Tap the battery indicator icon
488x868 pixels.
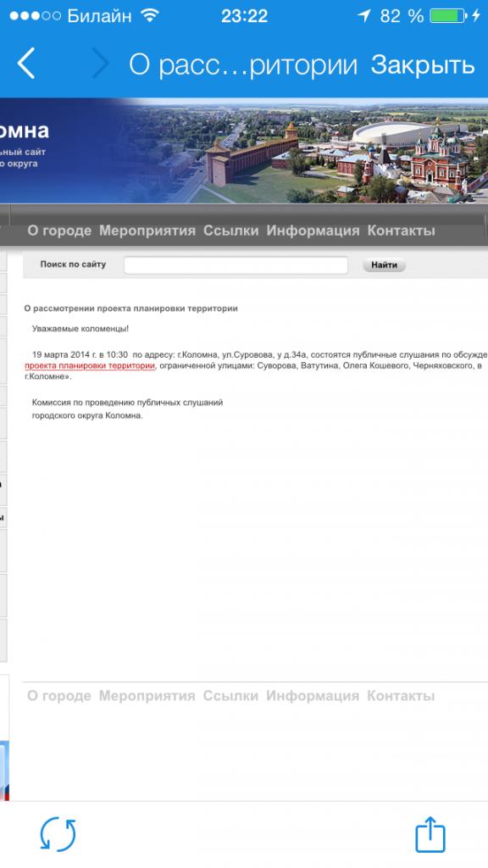tap(448, 15)
